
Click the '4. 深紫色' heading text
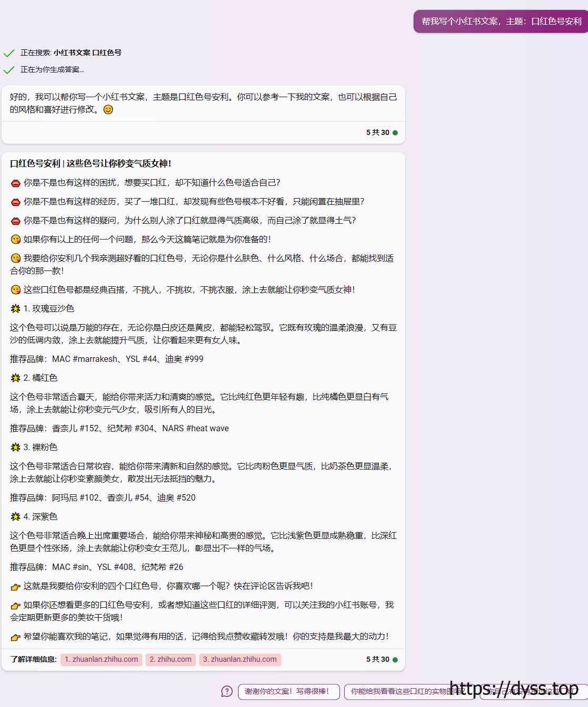(40, 516)
